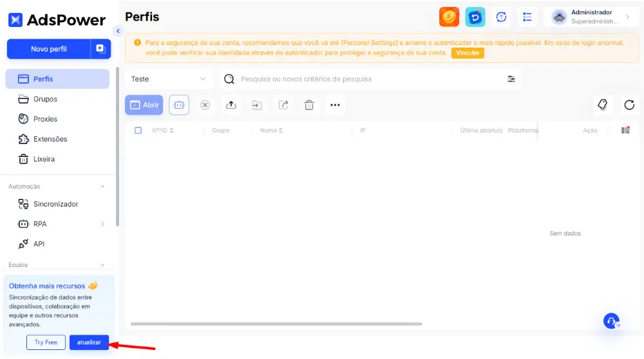
Task: Collapse the sidebar with the arrow toggle
Action: (x=118, y=31)
